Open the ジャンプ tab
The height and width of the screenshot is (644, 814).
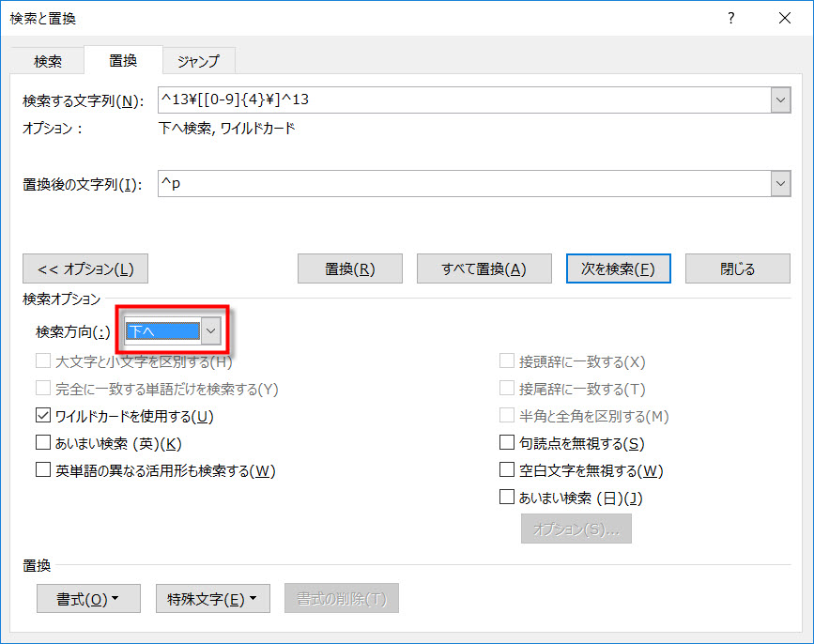pos(198,61)
